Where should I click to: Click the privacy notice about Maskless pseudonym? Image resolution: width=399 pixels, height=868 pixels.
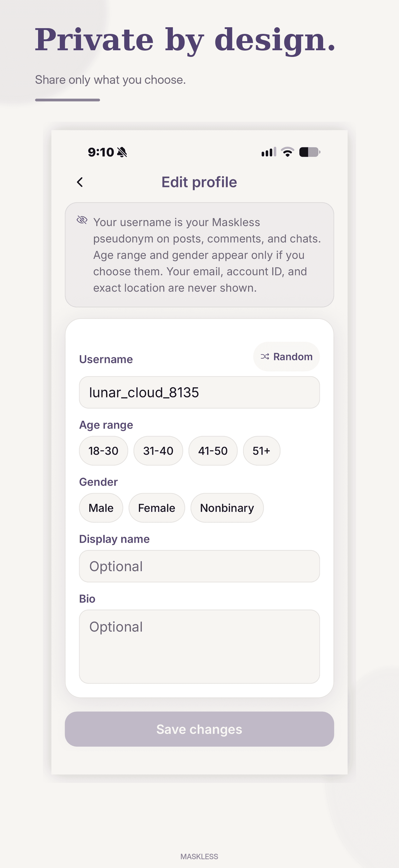[199, 255]
